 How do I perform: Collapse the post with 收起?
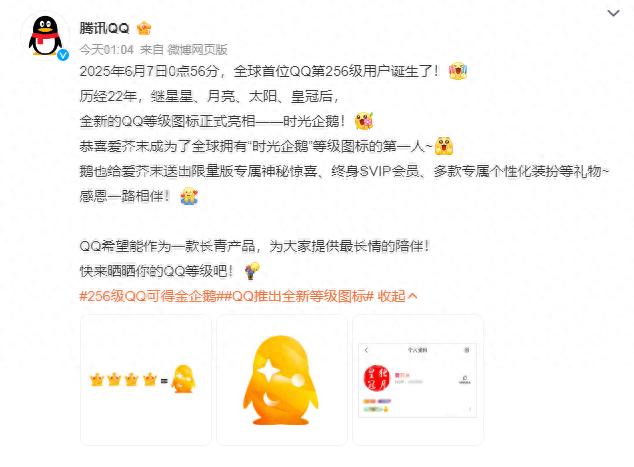[397, 296]
